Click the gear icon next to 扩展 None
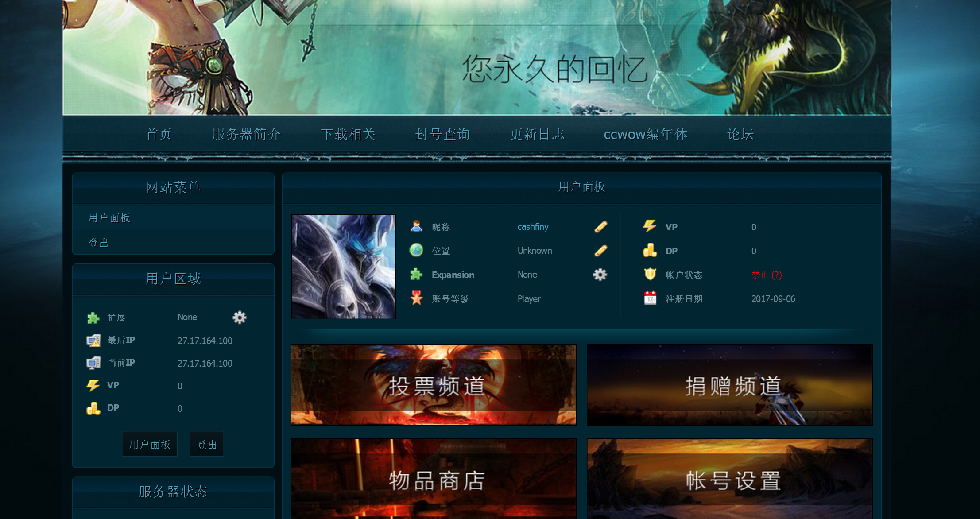 240,318
